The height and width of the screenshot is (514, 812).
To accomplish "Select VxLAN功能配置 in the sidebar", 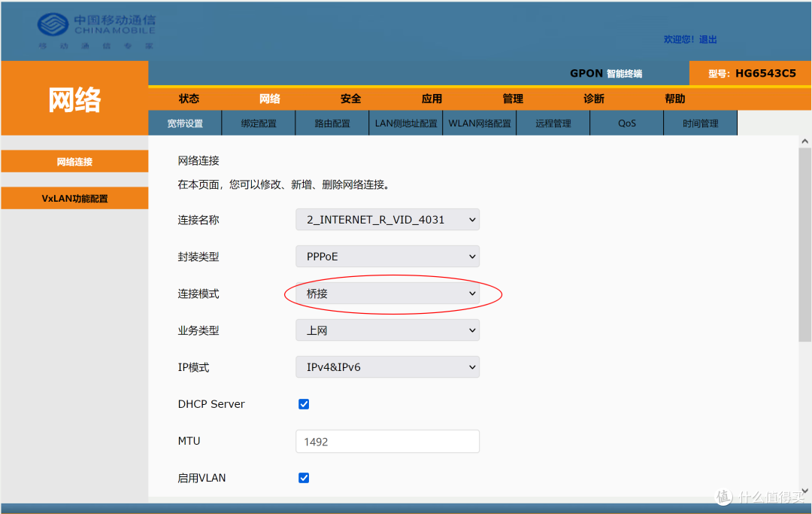I will [x=74, y=198].
